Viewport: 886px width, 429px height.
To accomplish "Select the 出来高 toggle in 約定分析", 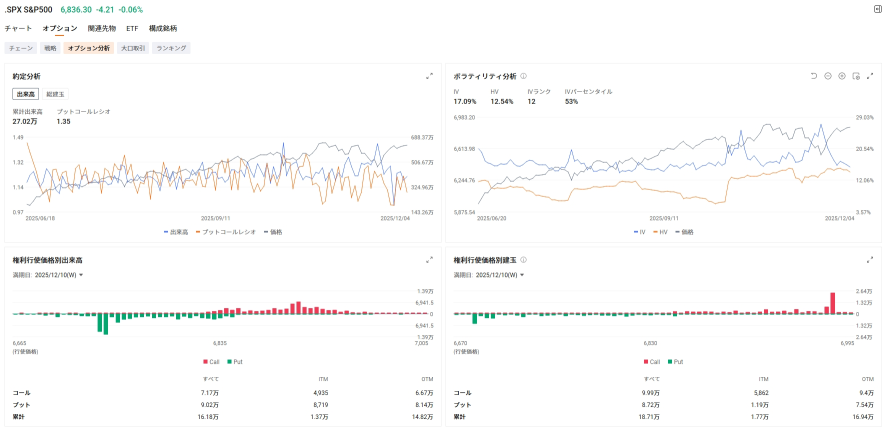I will click(26, 94).
